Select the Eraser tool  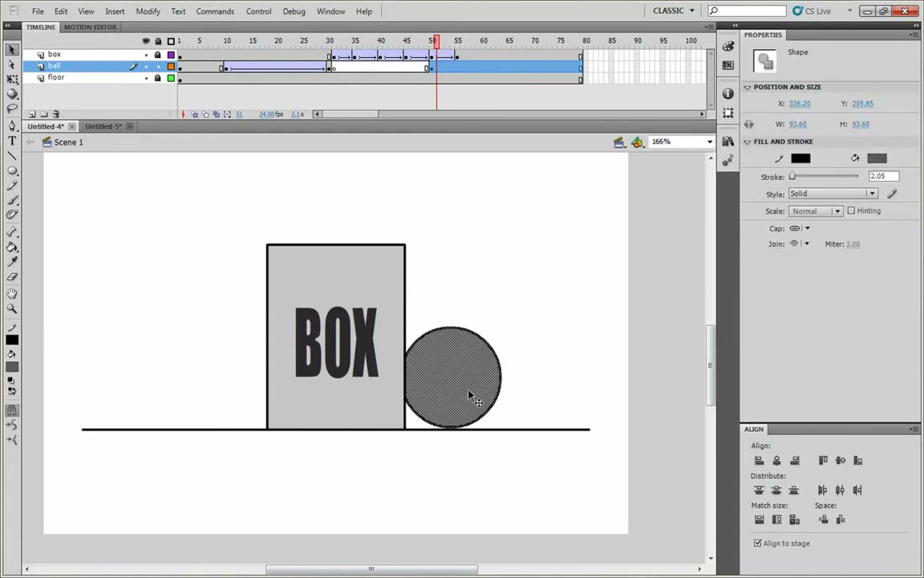12,277
